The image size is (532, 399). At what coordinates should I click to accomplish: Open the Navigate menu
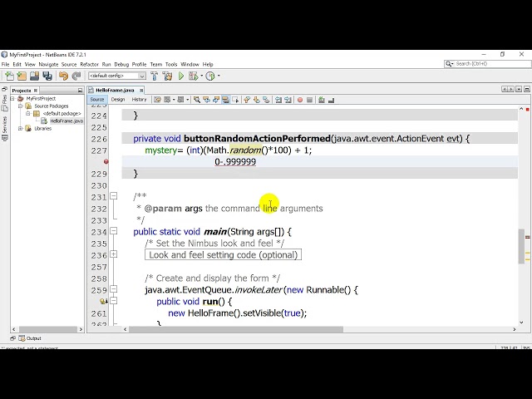point(48,64)
